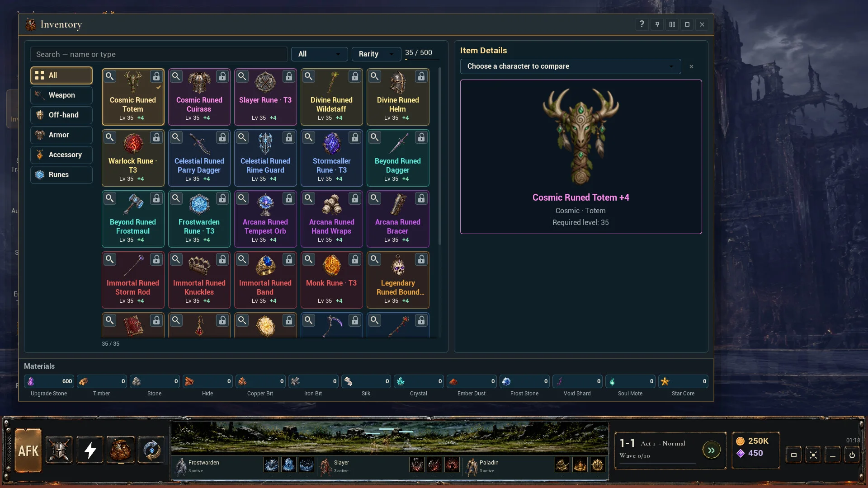The height and width of the screenshot is (488, 868).
Task: Toggle lock on Divine Runed Helm
Action: click(421, 76)
